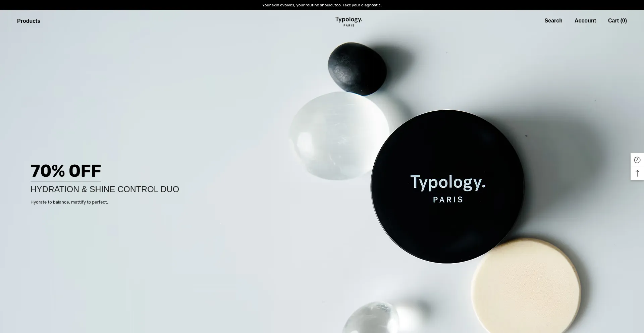Click the 70% OFF heading
The width and height of the screenshot is (644, 333).
pos(66,171)
